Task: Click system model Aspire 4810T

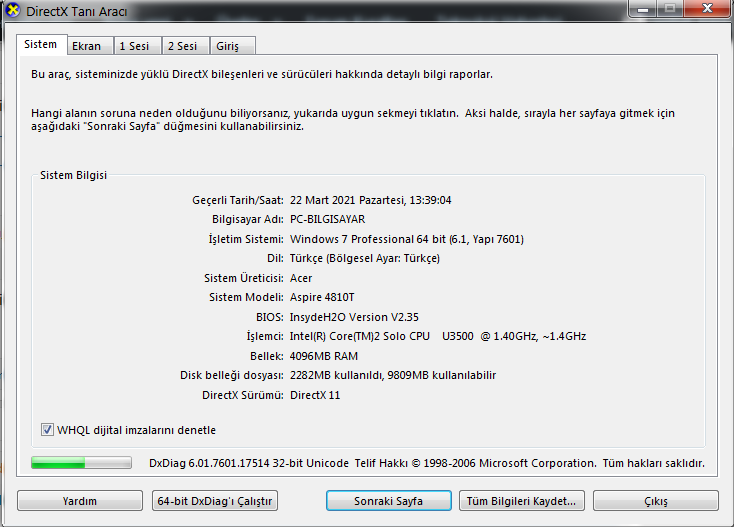Action: pos(322,297)
